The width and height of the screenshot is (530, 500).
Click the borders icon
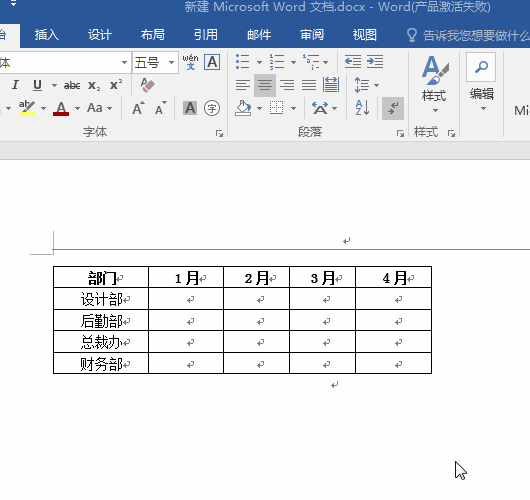(276, 108)
